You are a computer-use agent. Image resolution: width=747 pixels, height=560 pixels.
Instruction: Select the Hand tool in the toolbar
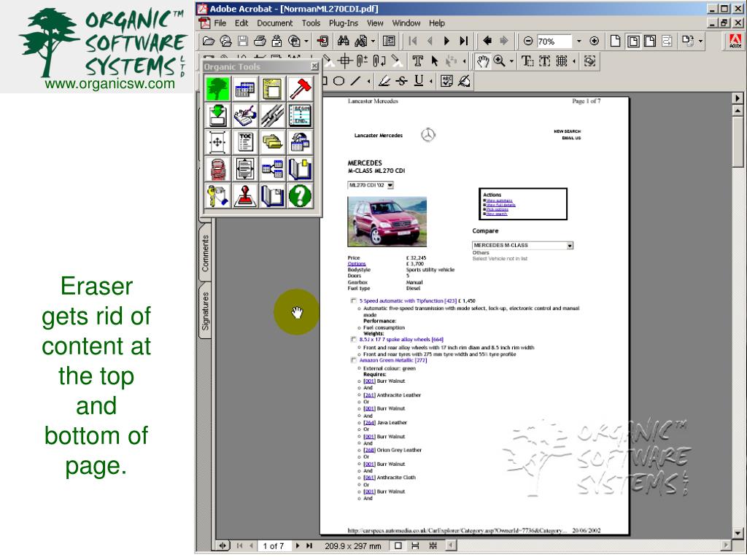coord(483,61)
